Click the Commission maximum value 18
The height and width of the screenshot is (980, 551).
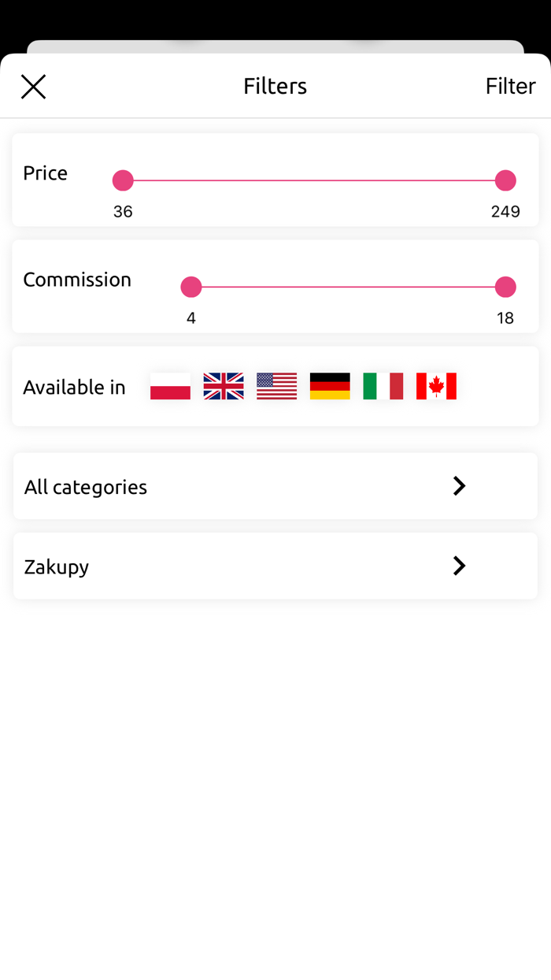click(x=505, y=318)
